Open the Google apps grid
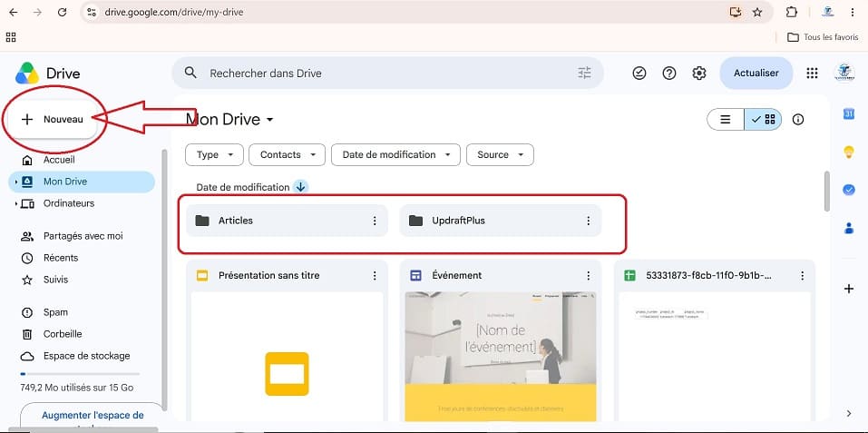The image size is (868, 433). 812,74
